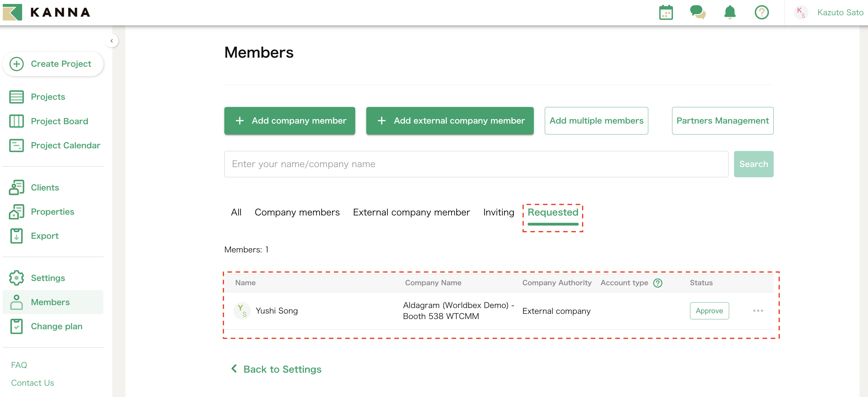868x397 pixels.
Task: Open the chat messages icon
Action: [x=697, y=13]
